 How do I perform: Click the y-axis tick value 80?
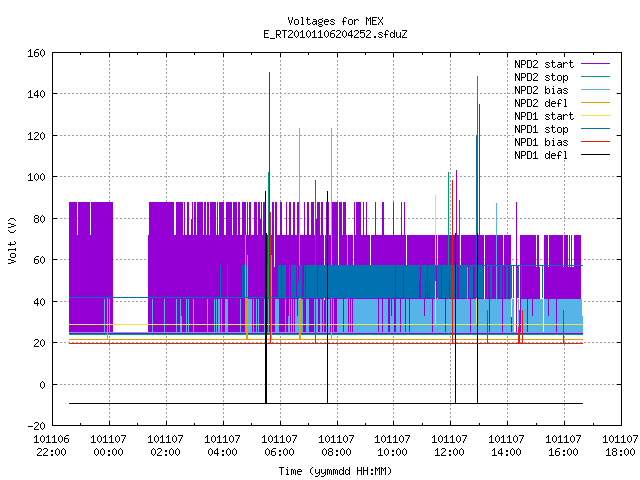pos(40,219)
